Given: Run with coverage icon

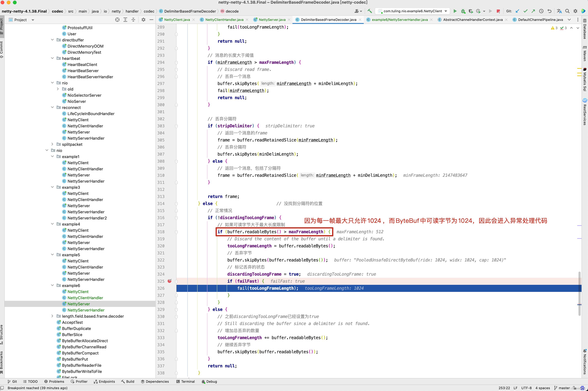Looking at the screenshot, I should pyautogui.click(x=471, y=11).
